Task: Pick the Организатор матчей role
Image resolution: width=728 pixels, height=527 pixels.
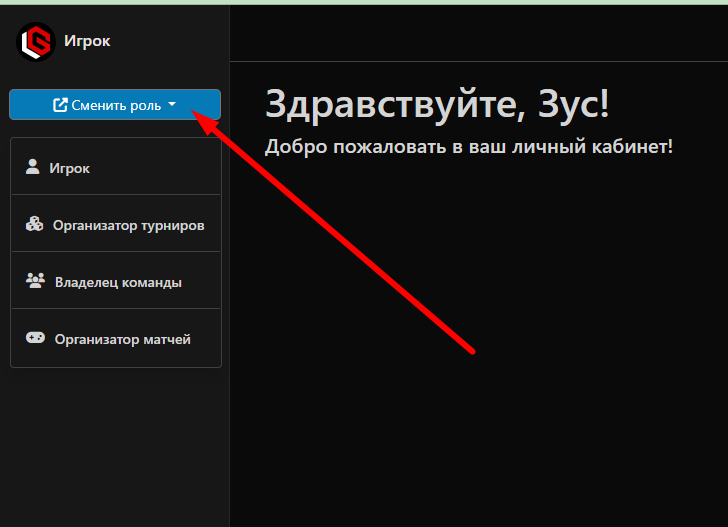Action: (122, 340)
